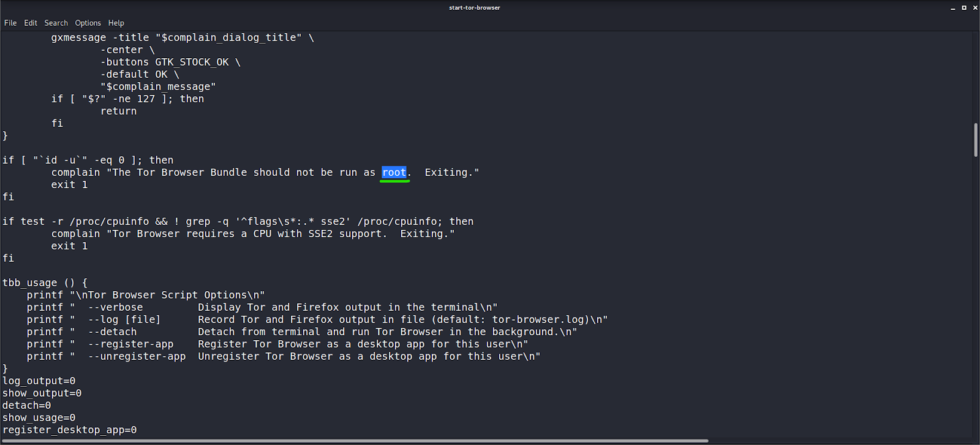Click the "--log [file]" option text

(x=124, y=319)
